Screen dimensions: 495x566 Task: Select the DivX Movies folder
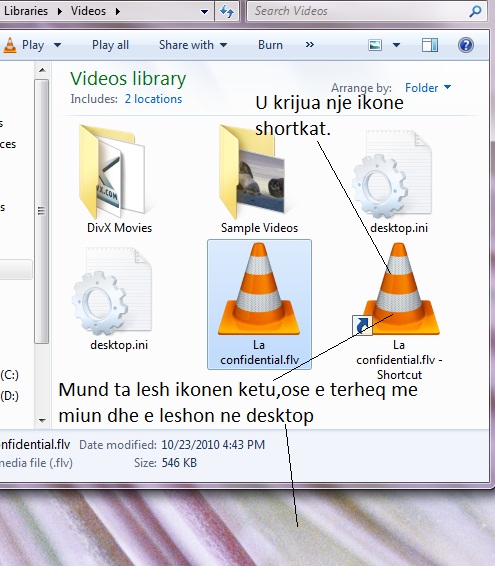tap(119, 179)
